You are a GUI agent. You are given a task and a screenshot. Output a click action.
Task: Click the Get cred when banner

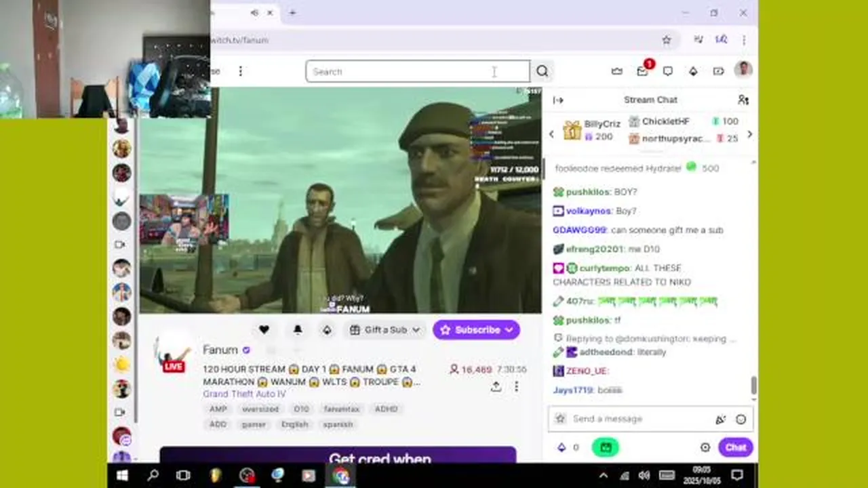[x=338, y=455]
